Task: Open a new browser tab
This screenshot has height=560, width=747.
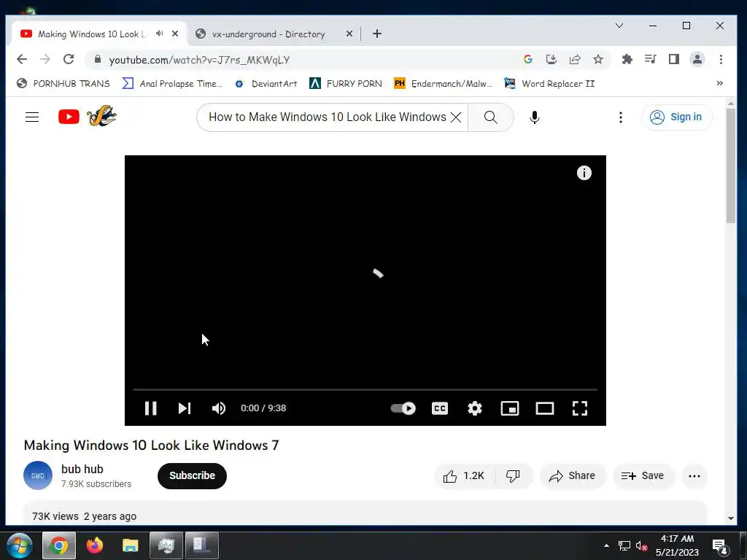Action: [377, 34]
